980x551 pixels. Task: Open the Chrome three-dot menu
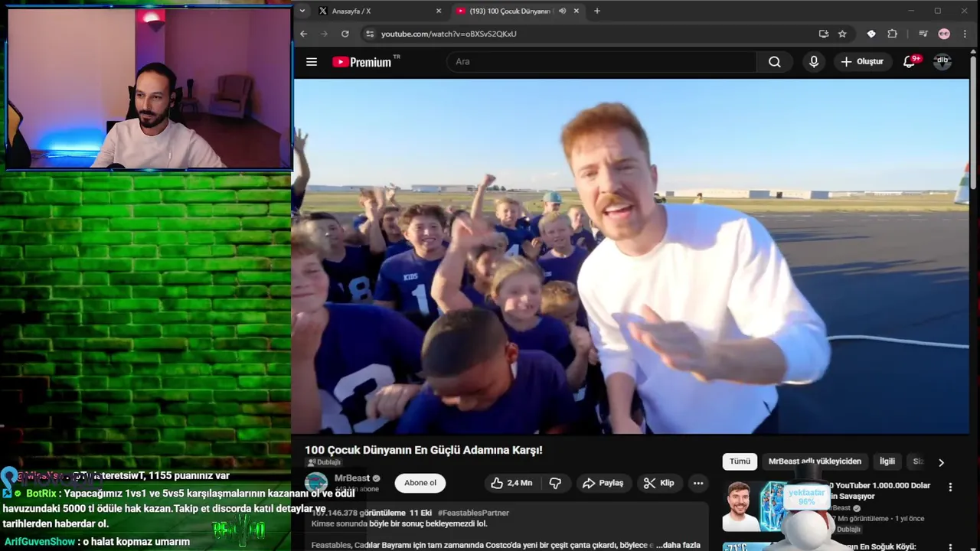pyautogui.click(x=965, y=34)
